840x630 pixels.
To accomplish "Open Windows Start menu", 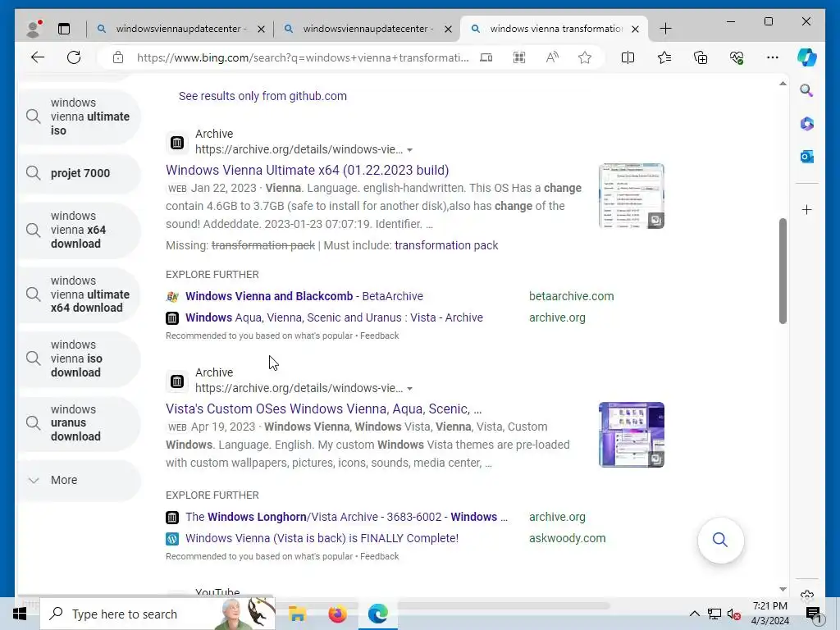I will click(20, 614).
